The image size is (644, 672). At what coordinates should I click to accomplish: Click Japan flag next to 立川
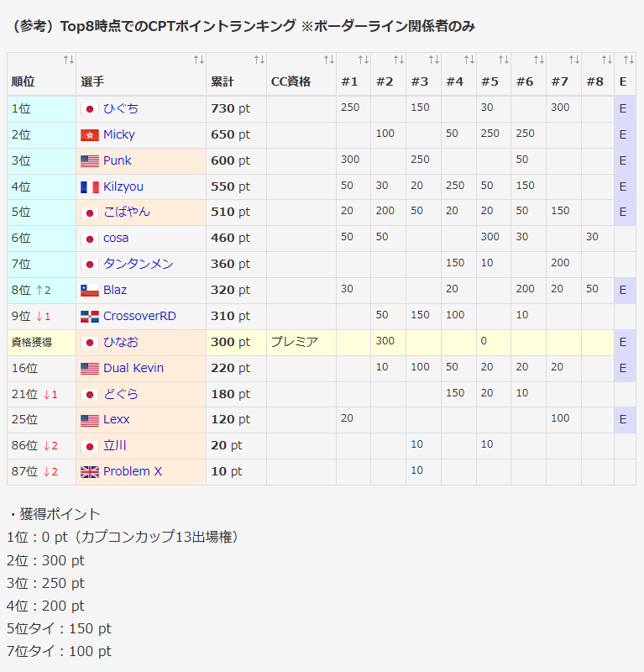90,447
